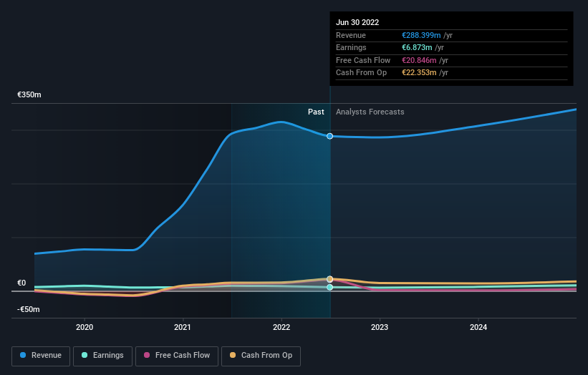Image resolution: width=588 pixels, height=375 pixels.
Task: Click the €0 y-axis label
Action: (x=21, y=283)
